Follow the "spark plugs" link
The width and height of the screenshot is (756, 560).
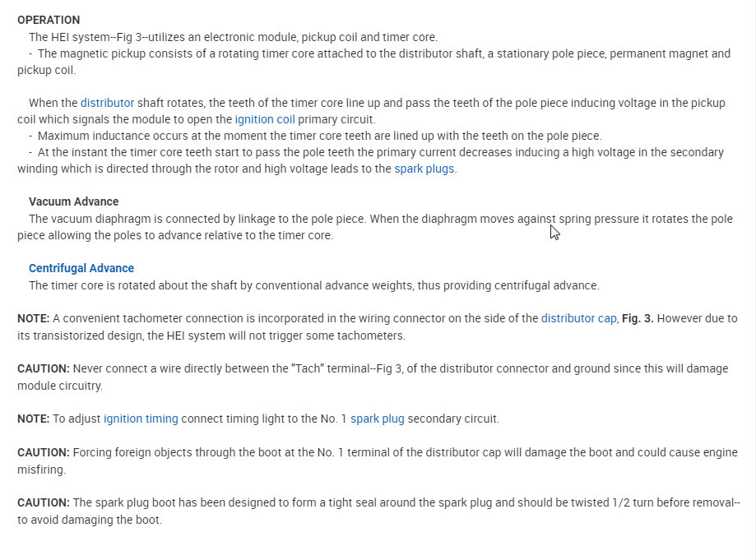click(x=424, y=169)
